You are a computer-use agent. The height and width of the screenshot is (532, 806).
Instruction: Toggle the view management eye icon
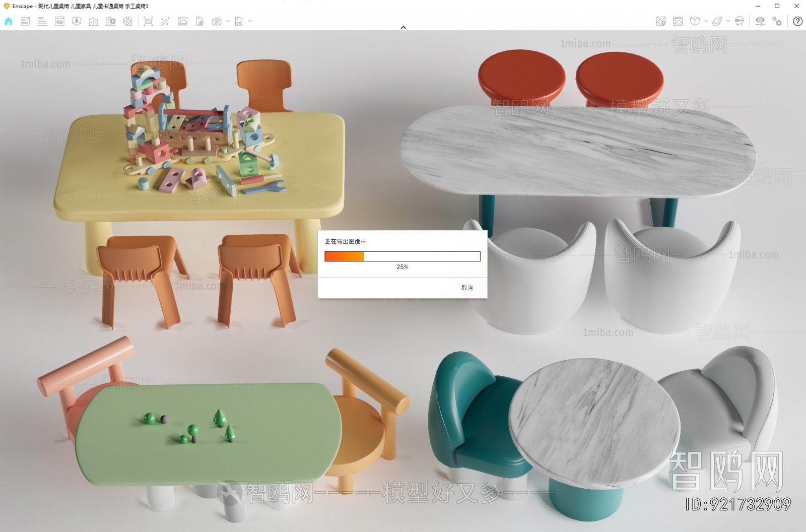(x=60, y=21)
